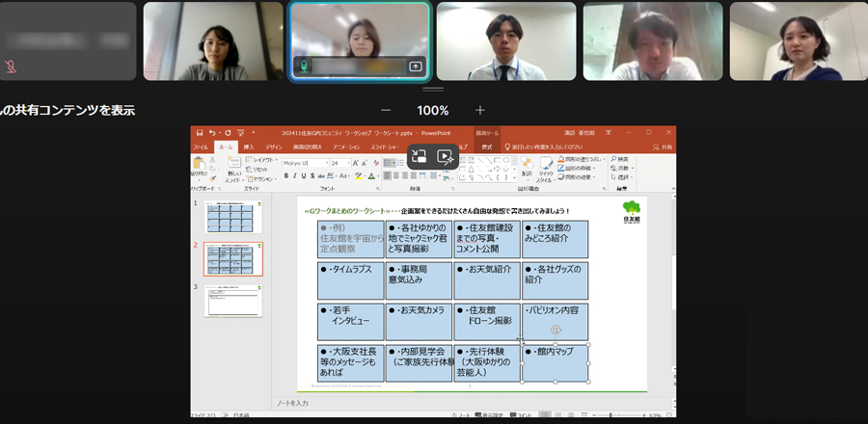Click the 100% zoom level text
Viewport: 868px width, 424px height.
(x=432, y=111)
